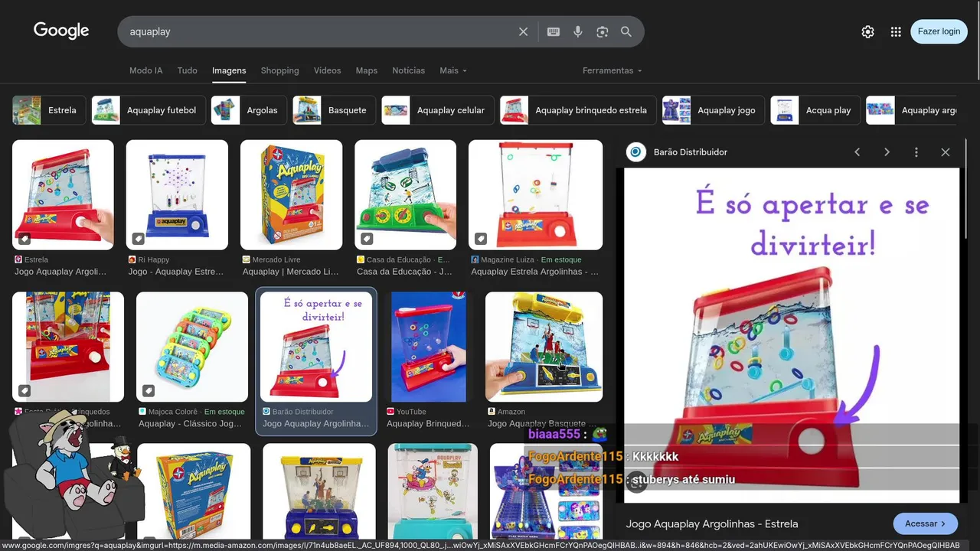Click product tag icon on Majoca Colorê thumbnail
The image size is (980, 551).
[149, 391]
